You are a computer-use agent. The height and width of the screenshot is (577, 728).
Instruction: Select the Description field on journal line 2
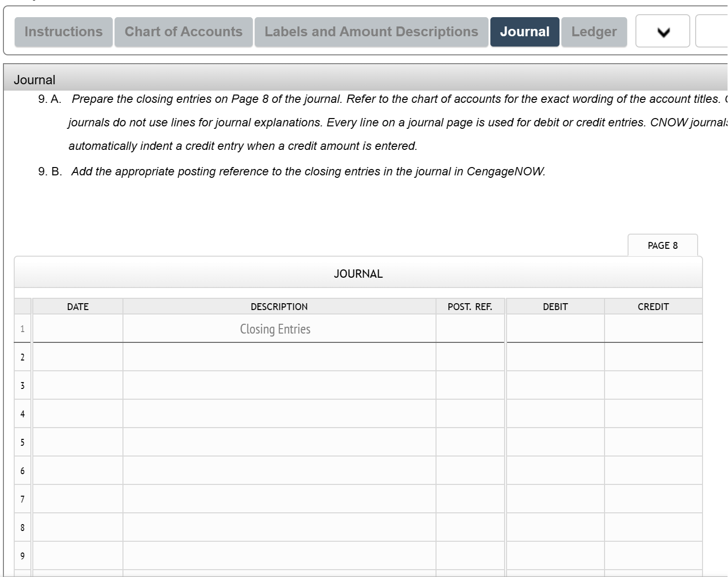pyautogui.click(x=279, y=357)
